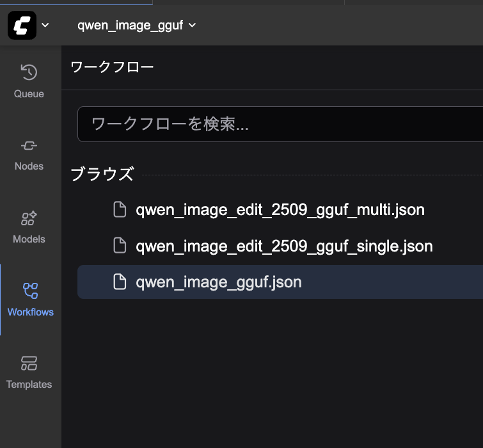This screenshot has height=448, width=483.
Task: Open the Nodes library icon
Action: [29, 145]
